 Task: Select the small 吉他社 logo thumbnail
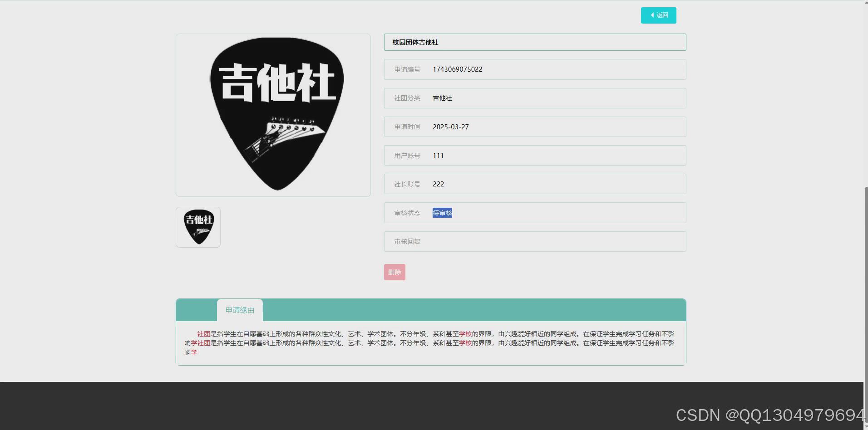click(198, 227)
